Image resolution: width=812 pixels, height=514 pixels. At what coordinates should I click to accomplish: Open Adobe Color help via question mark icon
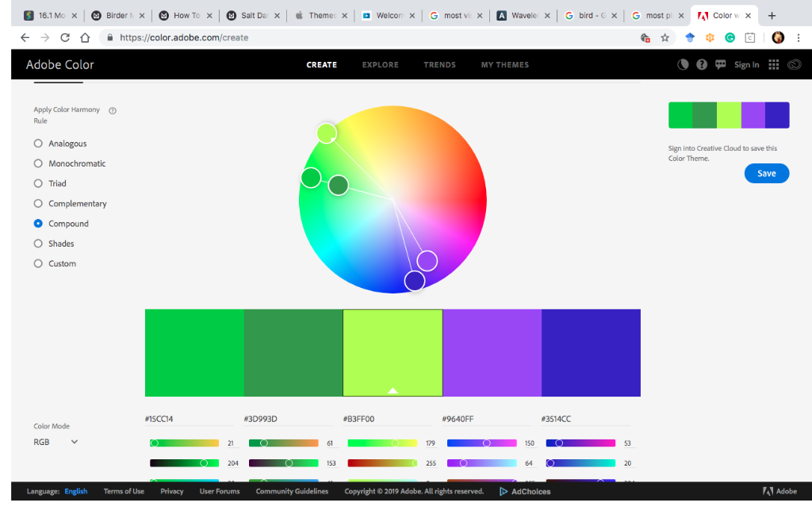point(701,64)
